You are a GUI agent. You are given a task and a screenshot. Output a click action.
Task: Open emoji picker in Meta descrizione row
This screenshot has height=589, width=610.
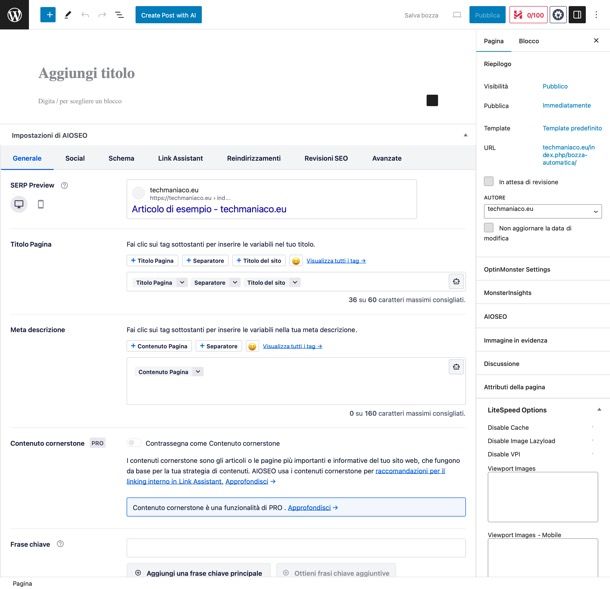(x=252, y=346)
